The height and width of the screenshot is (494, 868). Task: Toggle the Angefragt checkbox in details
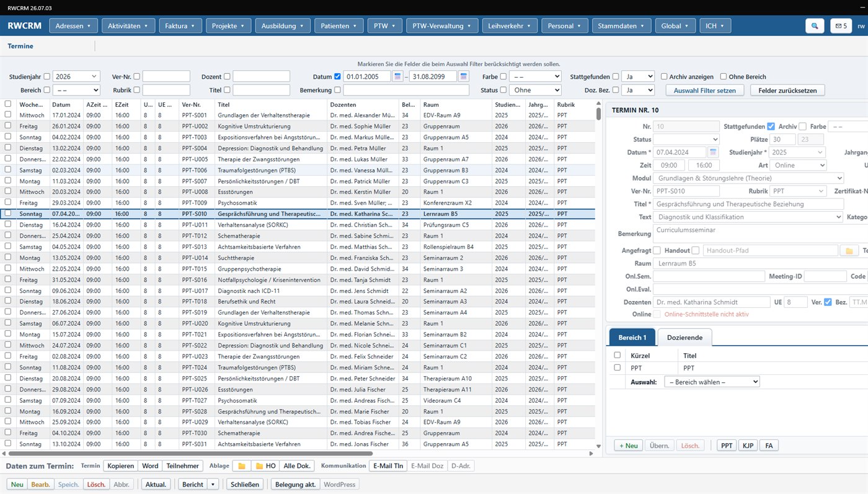657,251
